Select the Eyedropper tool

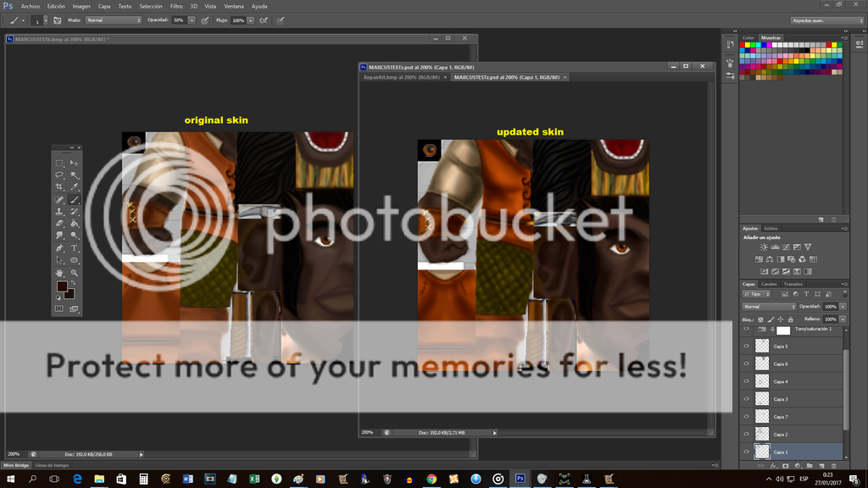pyautogui.click(x=75, y=187)
